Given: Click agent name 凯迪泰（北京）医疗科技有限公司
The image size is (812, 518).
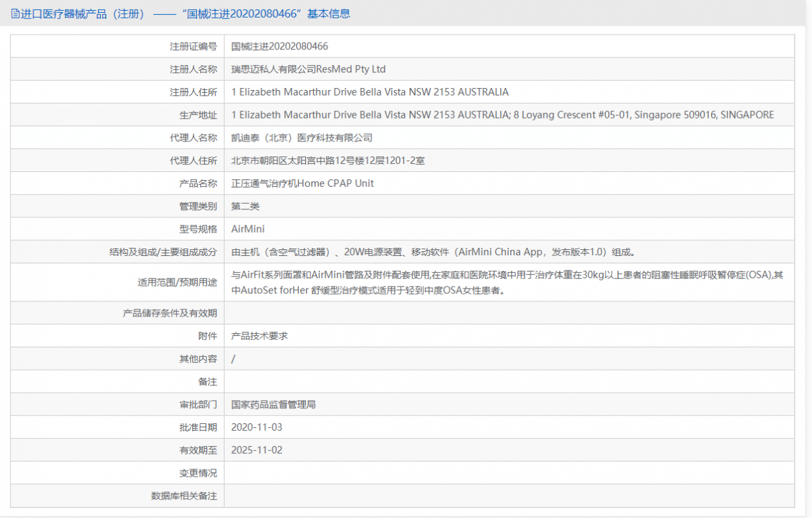Looking at the screenshot, I should tap(302, 137).
